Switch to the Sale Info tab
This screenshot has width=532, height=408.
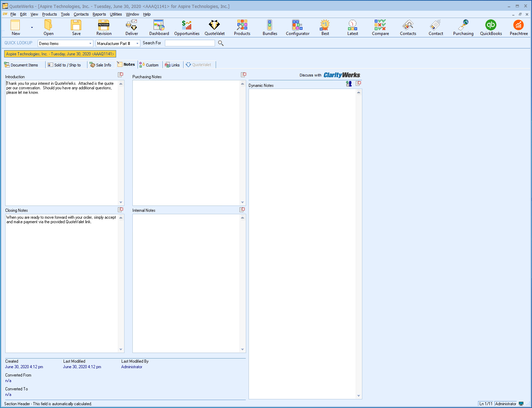[x=101, y=65]
